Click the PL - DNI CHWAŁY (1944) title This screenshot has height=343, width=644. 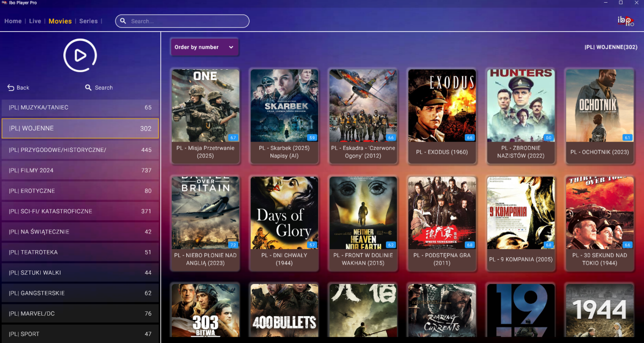284,259
